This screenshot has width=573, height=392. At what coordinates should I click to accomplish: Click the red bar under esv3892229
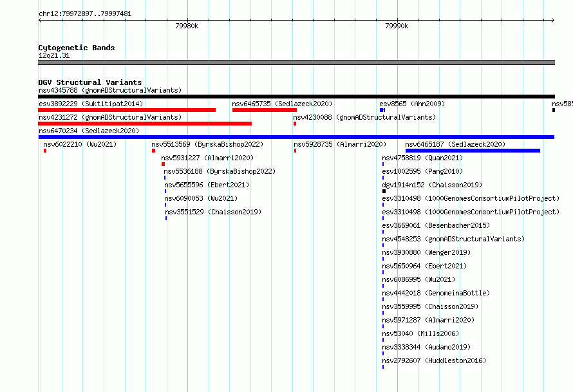tap(127, 110)
